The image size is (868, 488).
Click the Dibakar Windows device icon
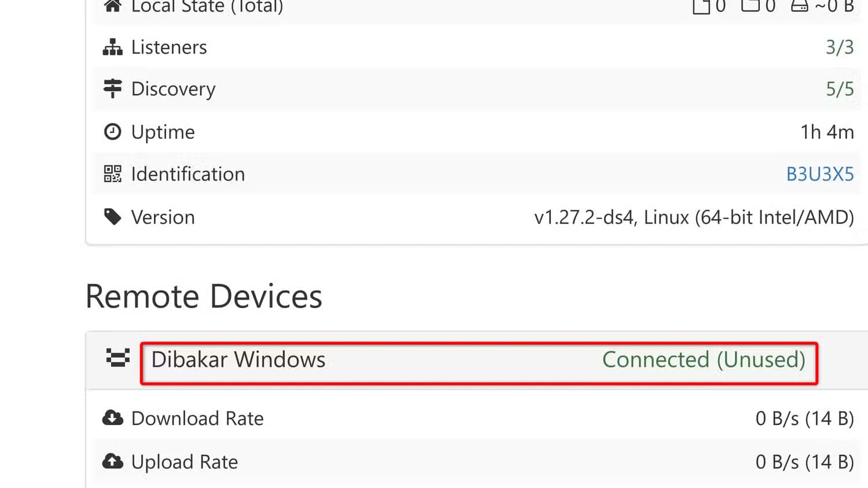tap(118, 358)
